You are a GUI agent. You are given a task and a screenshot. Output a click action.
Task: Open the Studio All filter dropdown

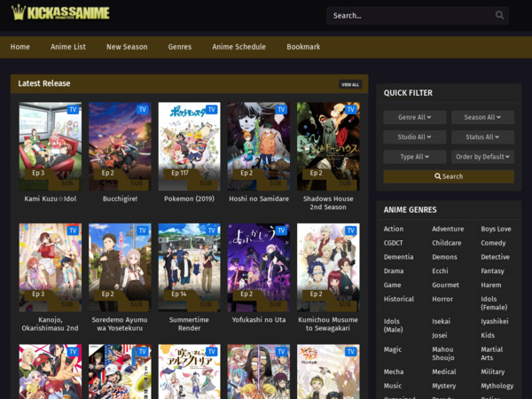pos(414,137)
